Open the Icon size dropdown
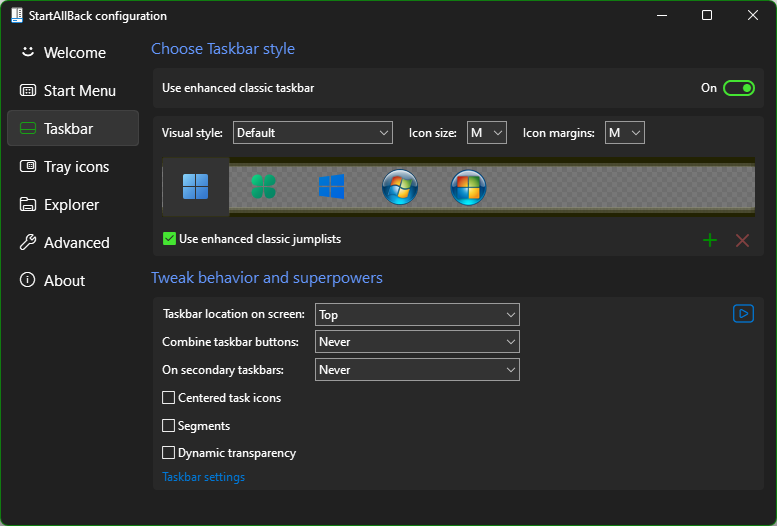The height and width of the screenshot is (526, 777). pos(487,133)
